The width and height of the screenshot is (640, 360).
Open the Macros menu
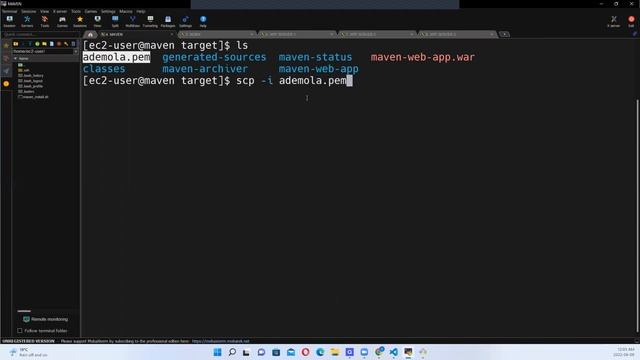(x=126, y=11)
